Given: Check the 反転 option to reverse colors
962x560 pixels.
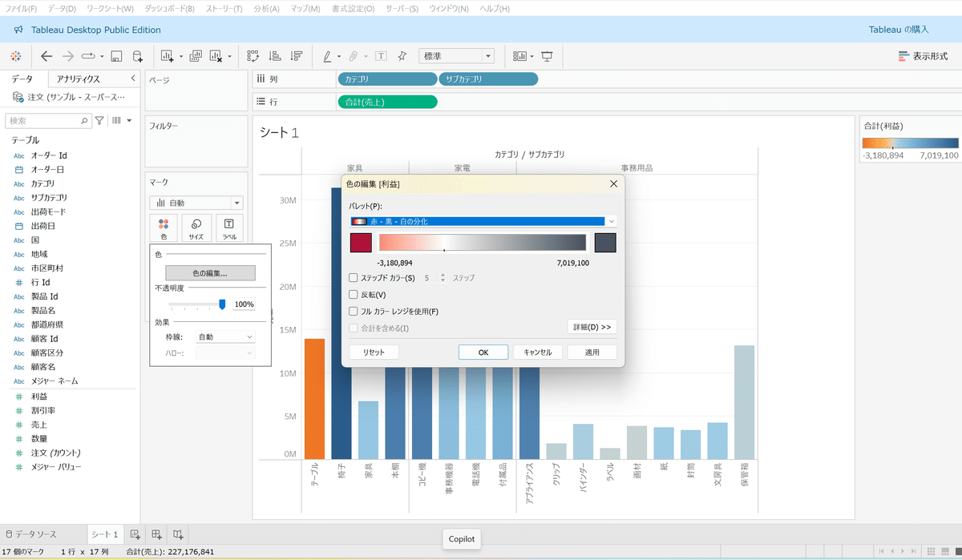Looking at the screenshot, I should [x=353, y=292].
